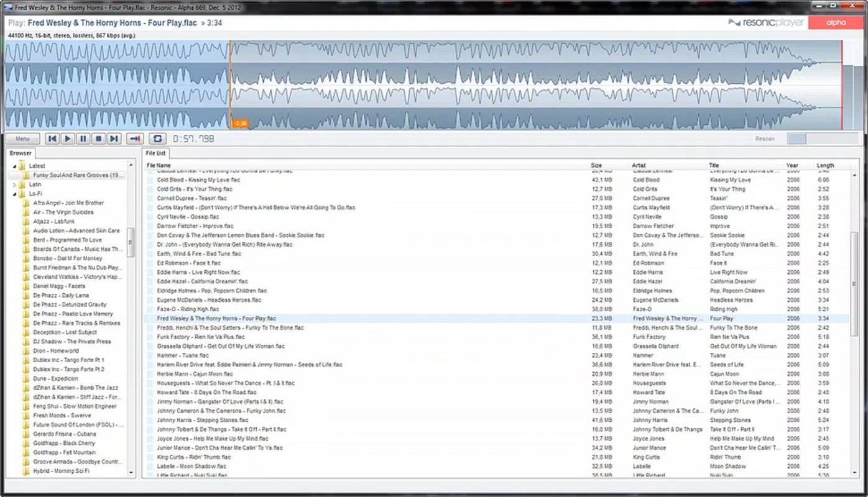Viewport: 868px width, 497px height.
Task: Click the '41,6 MB' size cell
Action: [x=602, y=421]
